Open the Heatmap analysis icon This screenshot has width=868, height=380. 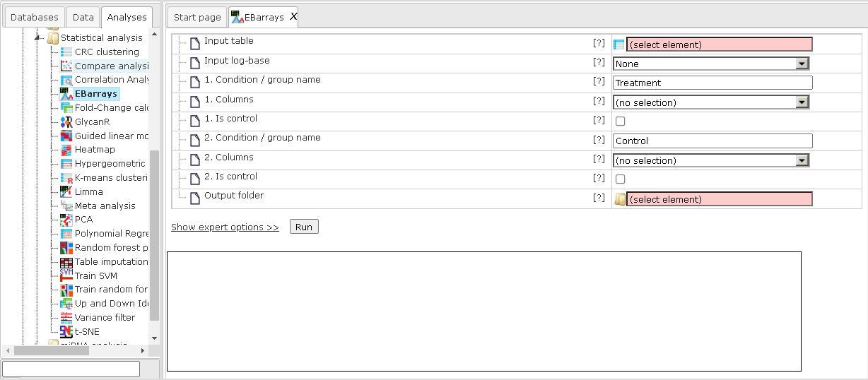(x=66, y=150)
